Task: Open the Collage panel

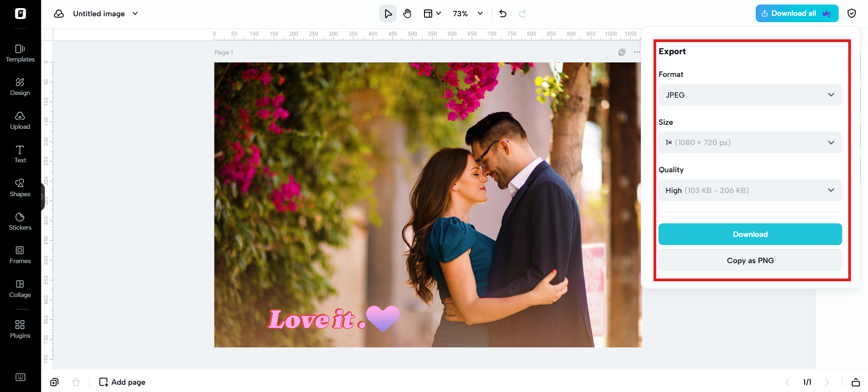Action: click(20, 289)
